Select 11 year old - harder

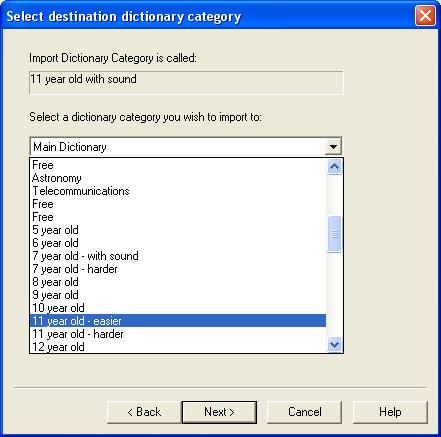(178, 334)
